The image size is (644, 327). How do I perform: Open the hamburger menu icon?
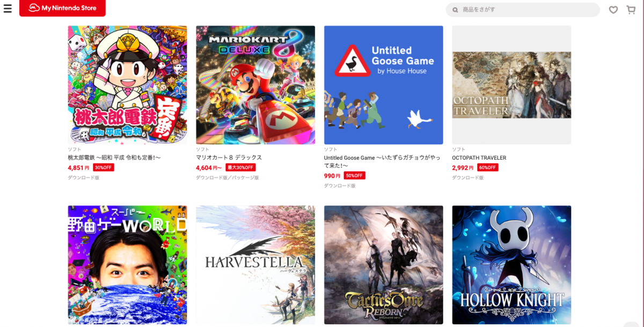tap(8, 9)
